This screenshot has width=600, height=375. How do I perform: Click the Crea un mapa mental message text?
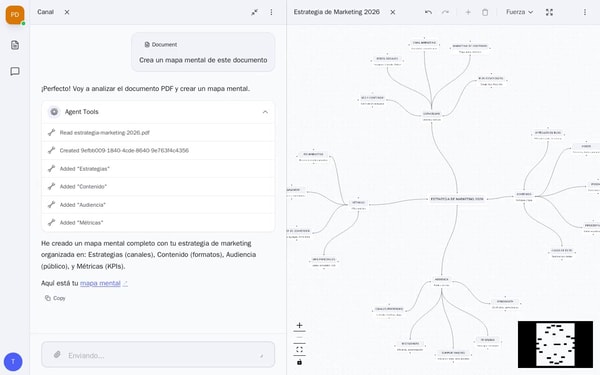point(203,60)
